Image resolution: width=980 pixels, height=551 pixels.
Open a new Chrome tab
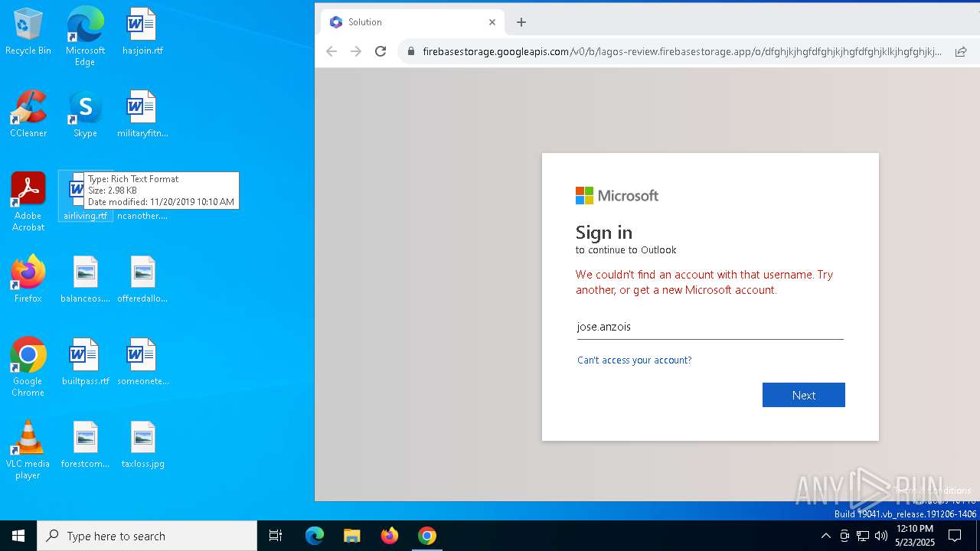(x=521, y=22)
